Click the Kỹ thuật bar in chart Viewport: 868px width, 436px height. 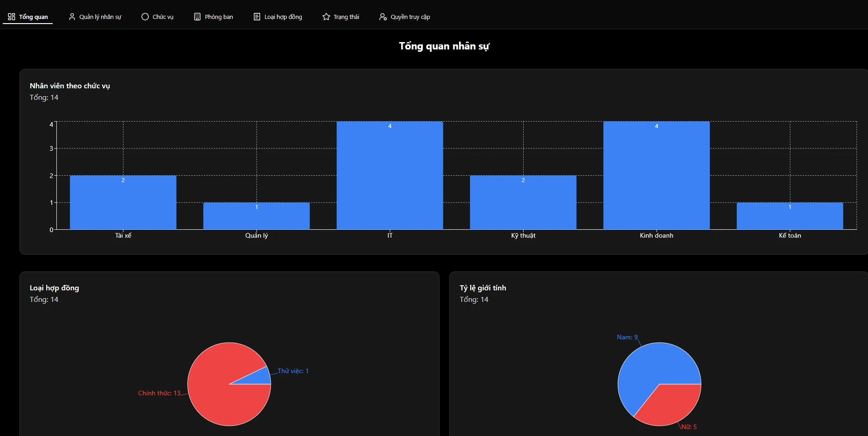pyautogui.click(x=523, y=203)
